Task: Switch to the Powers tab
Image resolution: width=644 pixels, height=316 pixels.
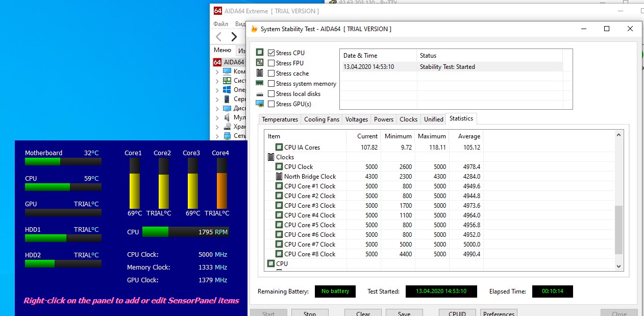Action: [384, 119]
